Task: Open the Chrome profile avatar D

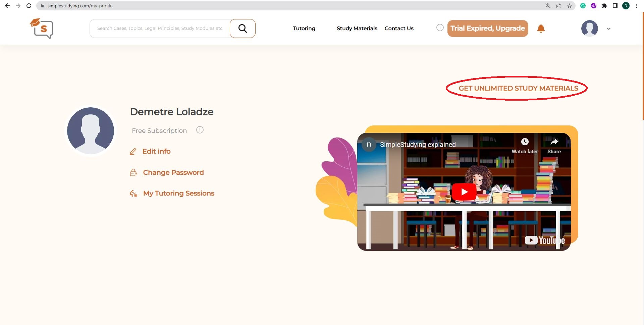Action: click(626, 6)
